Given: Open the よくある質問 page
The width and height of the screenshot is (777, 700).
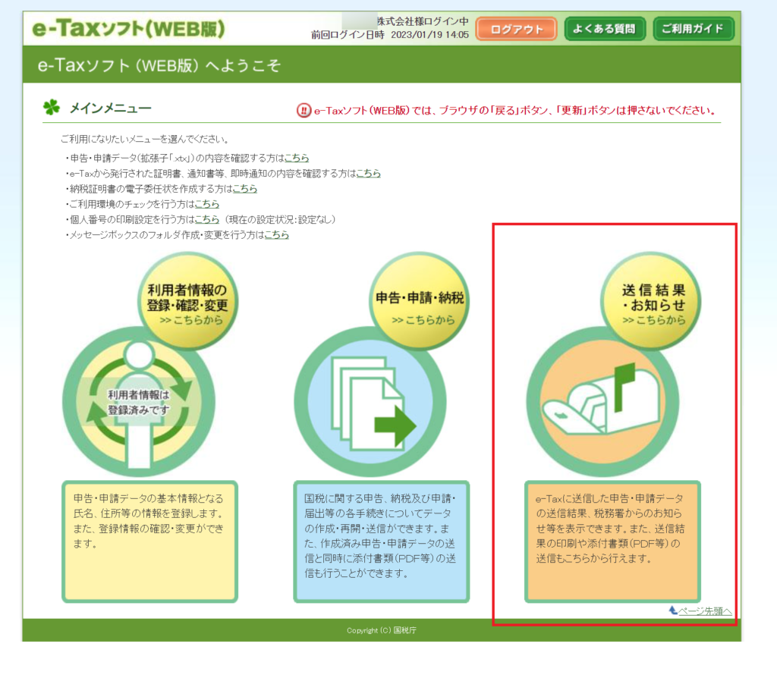Looking at the screenshot, I should (604, 30).
